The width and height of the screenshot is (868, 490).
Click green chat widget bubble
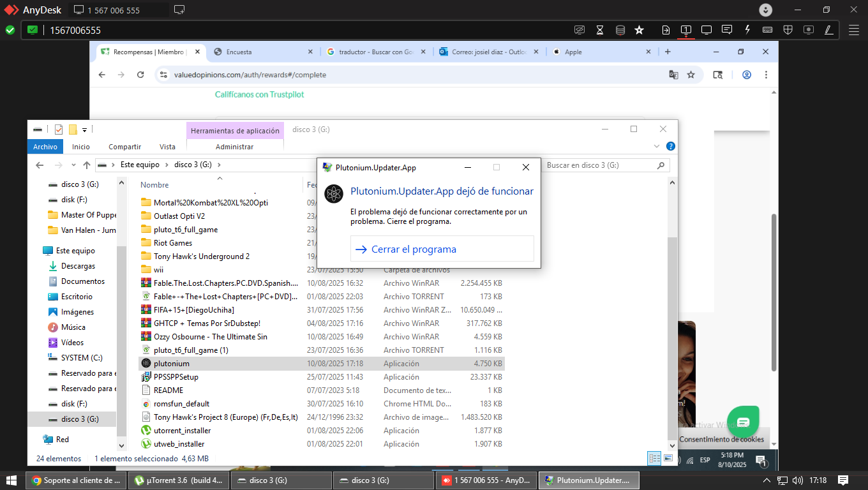point(743,422)
